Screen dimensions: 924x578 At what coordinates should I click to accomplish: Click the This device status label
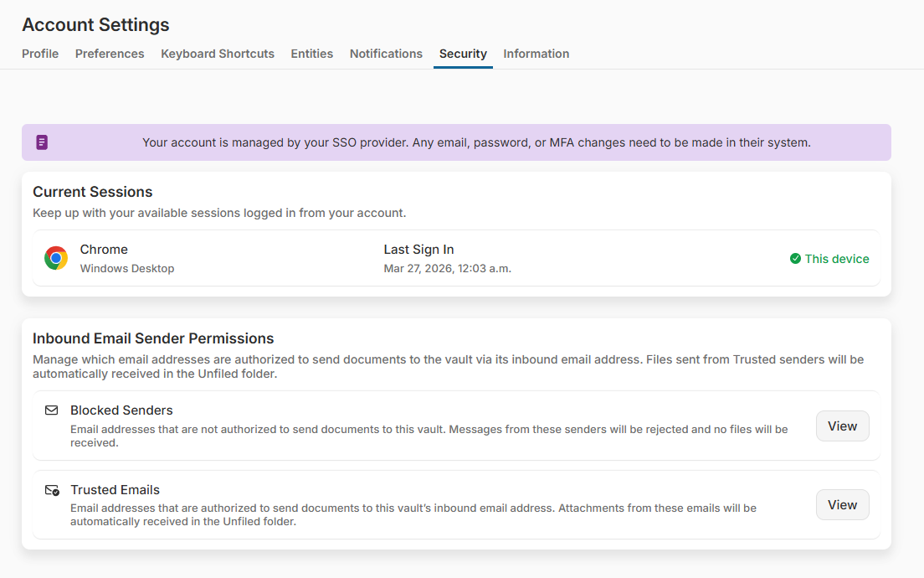[x=837, y=258]
